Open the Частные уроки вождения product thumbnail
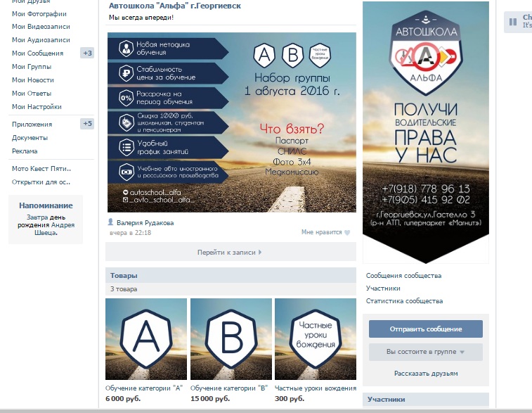Screen dimensions: 532x413 click(316, 339)
